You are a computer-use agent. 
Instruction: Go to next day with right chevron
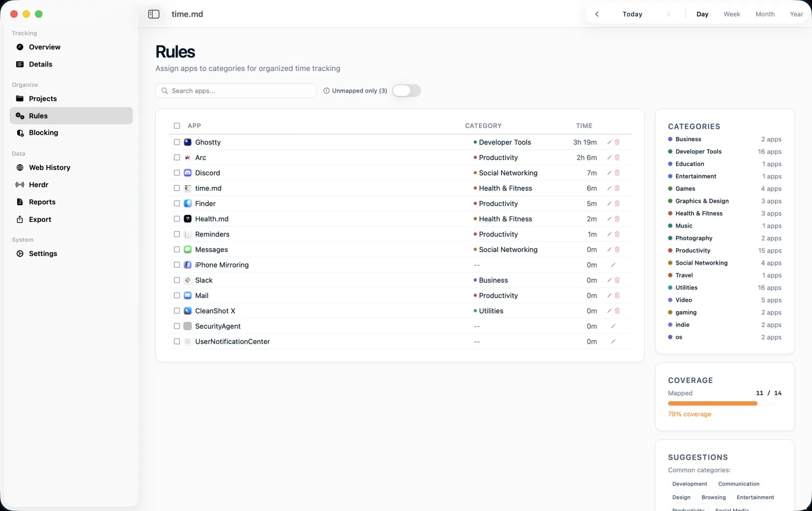coord(668,14)
